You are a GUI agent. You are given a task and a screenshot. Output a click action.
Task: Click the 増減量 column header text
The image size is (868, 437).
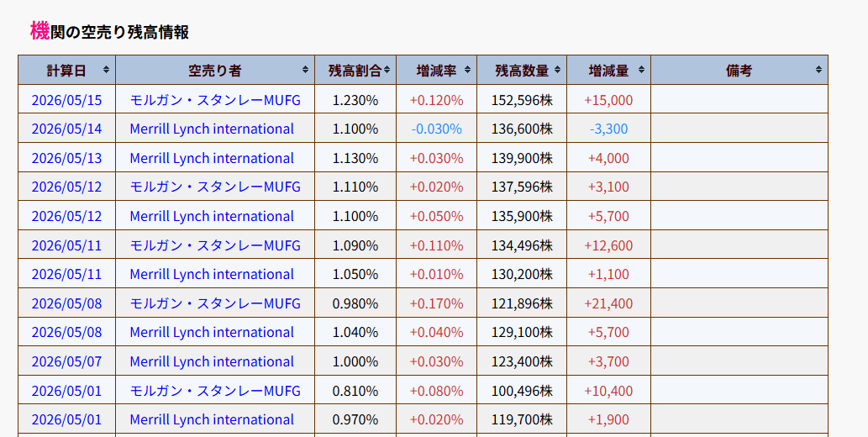pyautogui.click(x=608, y=71)
